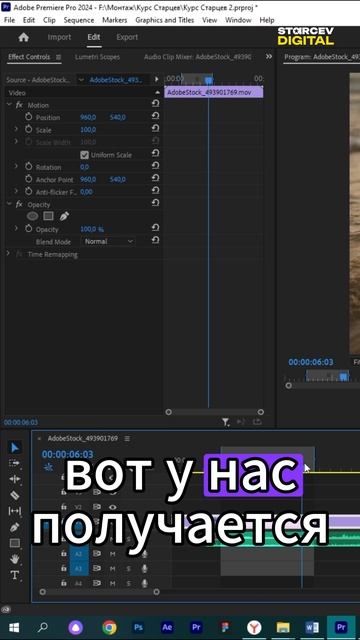Open the AdobeStock_493901769 sequence panel menu
Screen dimensions: 360x640
127,438
